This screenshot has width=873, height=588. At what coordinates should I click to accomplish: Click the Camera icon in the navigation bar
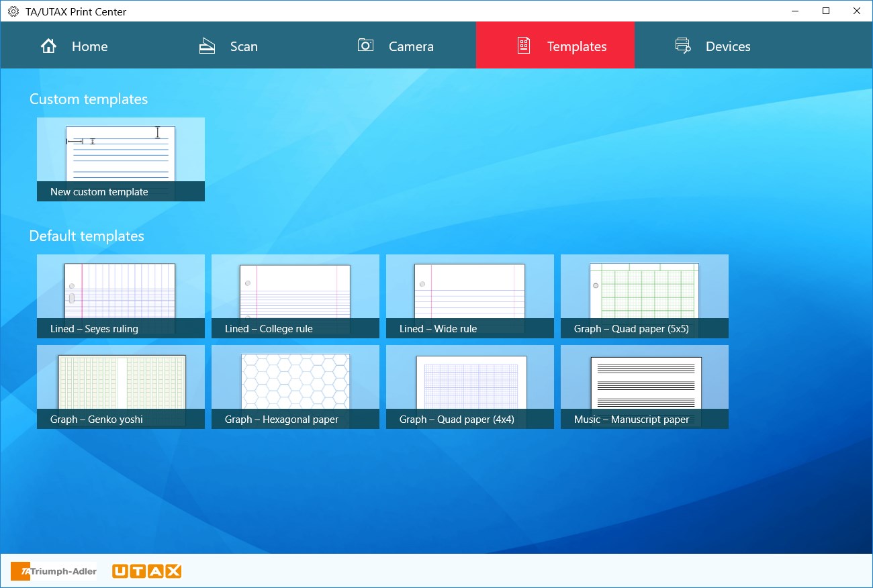(x=365, y=46)
